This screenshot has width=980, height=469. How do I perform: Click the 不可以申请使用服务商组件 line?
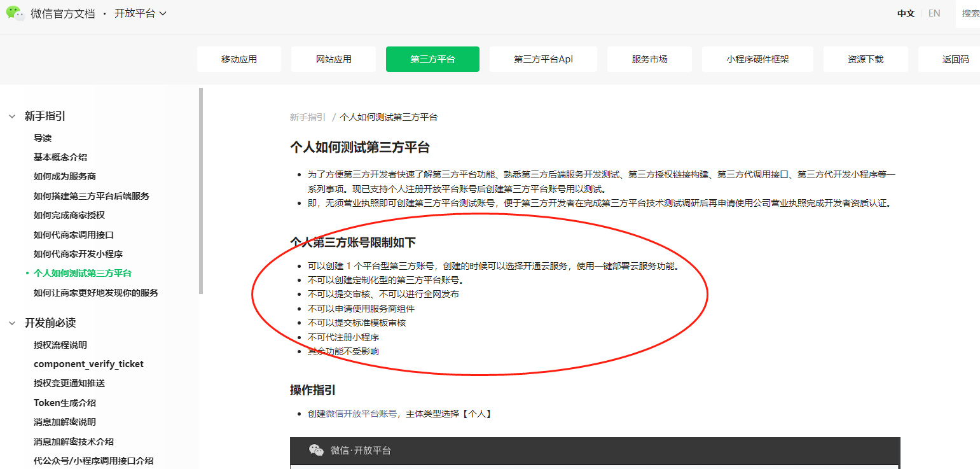[x=361, y=309]
